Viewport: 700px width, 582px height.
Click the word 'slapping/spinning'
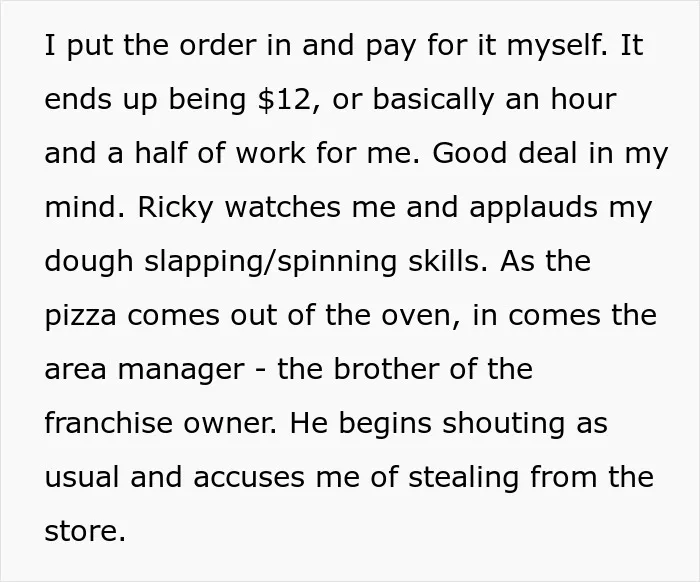[x=270, y=262]
